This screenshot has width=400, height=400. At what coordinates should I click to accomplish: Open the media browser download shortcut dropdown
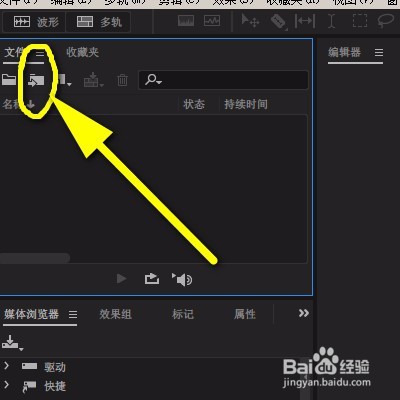pos(12,343)
